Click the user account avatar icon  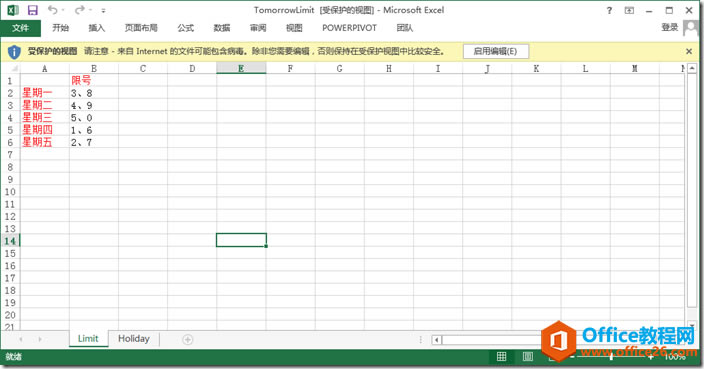pyautogui.click(x=691, y=28)
